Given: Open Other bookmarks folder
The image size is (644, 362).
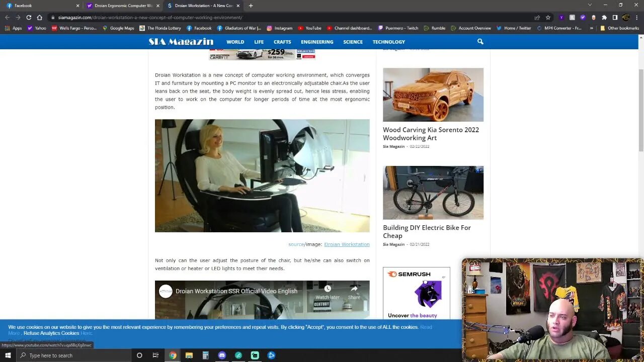Looking at the screenshot, I should tap(619, 28).
